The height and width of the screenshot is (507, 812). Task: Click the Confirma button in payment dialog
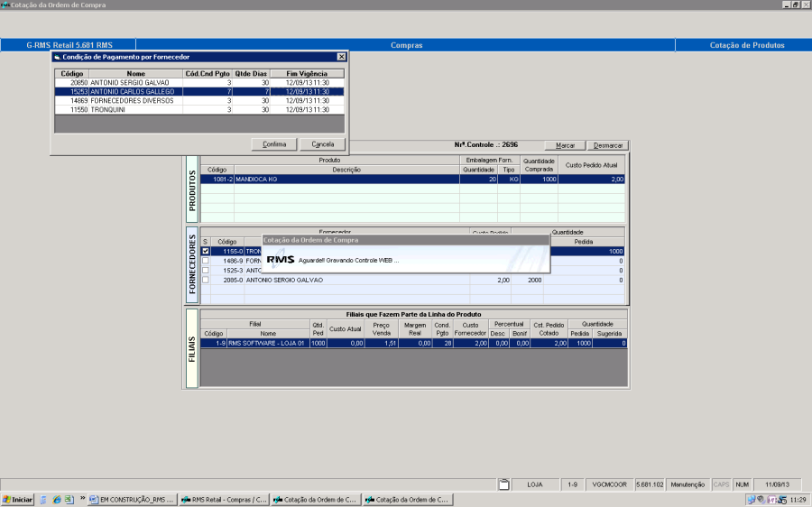pyautogui.click(x=274, y=144)
